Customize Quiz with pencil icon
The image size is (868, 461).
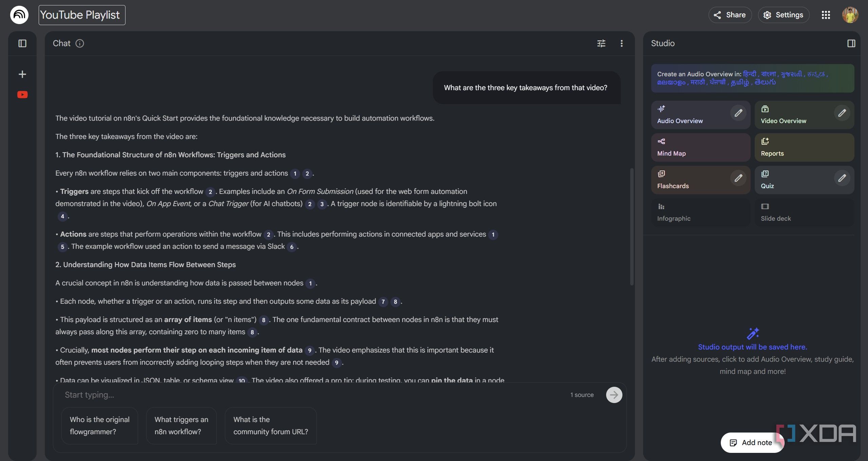(x=842, y=178)
